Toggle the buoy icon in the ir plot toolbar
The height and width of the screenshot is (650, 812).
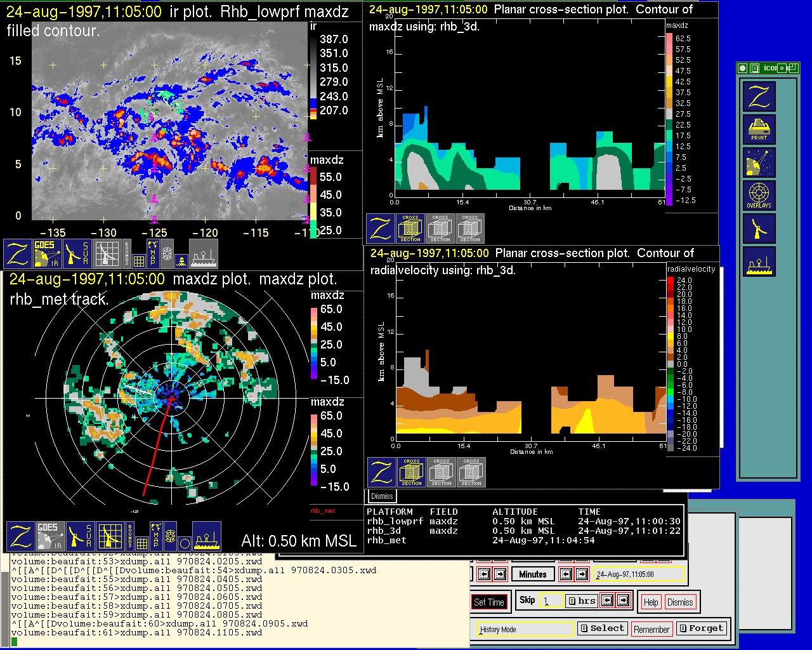pyautogui.click(x=181, y=260)
